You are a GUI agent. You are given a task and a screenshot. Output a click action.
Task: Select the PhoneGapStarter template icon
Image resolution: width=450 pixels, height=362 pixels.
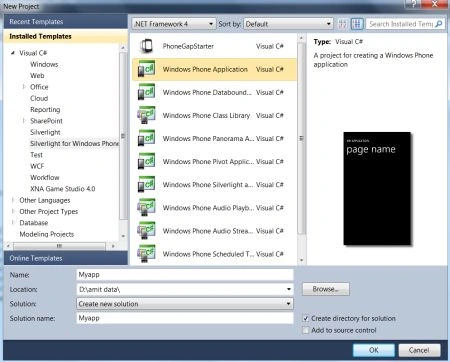pos(146,46)
